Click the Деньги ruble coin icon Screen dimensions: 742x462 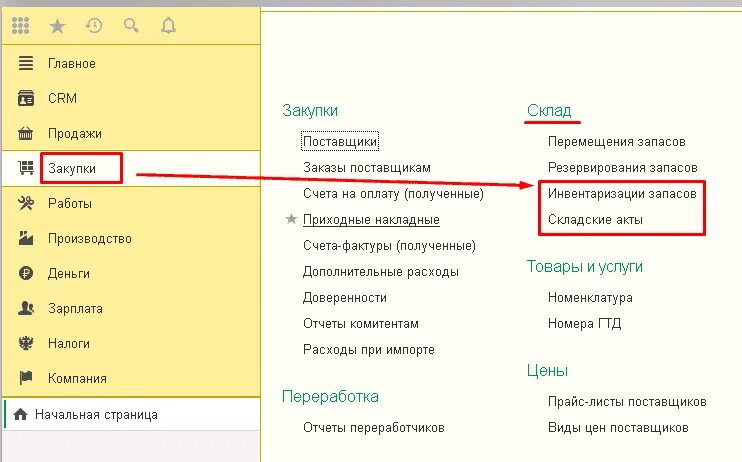coord(26,273)
